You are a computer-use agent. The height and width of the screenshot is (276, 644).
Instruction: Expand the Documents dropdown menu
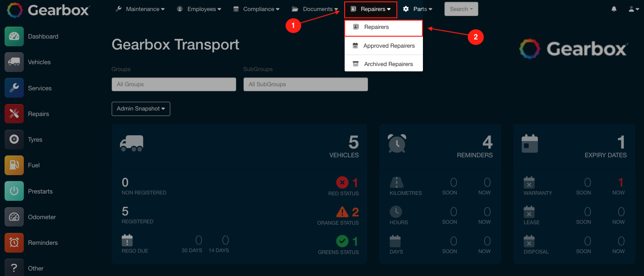pos(315,9)
